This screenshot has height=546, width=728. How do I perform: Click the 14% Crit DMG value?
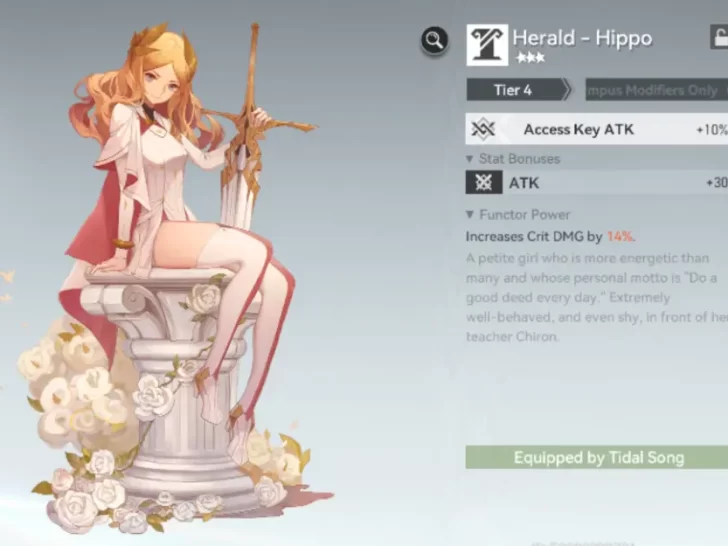tap(620, 236)
